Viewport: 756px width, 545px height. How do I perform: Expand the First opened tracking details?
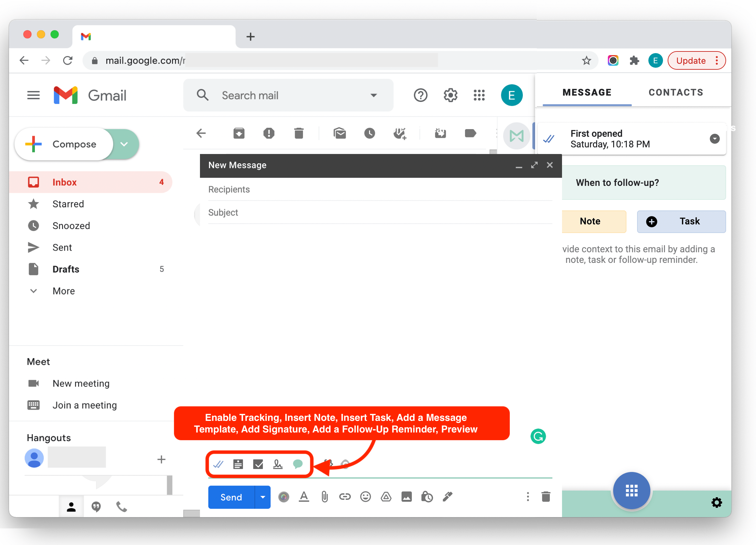pyautogui.click(x=714, y=139)
